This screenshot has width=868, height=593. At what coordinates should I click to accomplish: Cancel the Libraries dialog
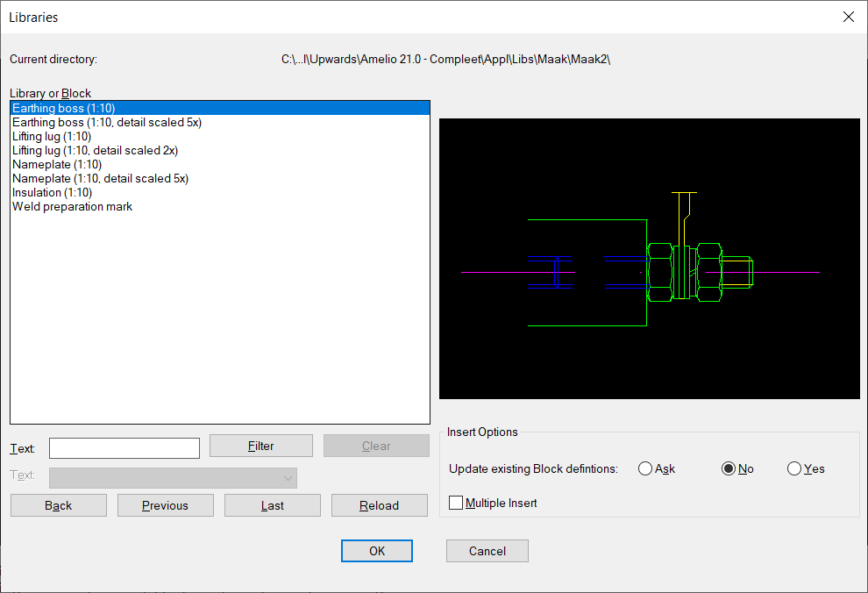pos(487,551)
